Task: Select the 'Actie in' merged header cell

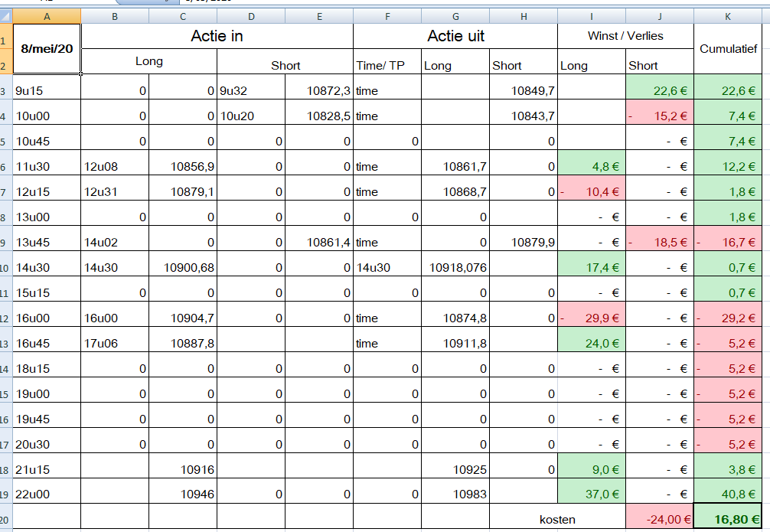Action: (x=217, y=36)
